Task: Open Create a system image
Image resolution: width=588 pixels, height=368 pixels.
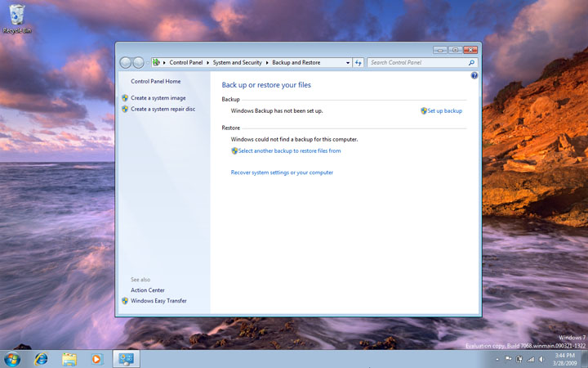Action: [158, 98]
